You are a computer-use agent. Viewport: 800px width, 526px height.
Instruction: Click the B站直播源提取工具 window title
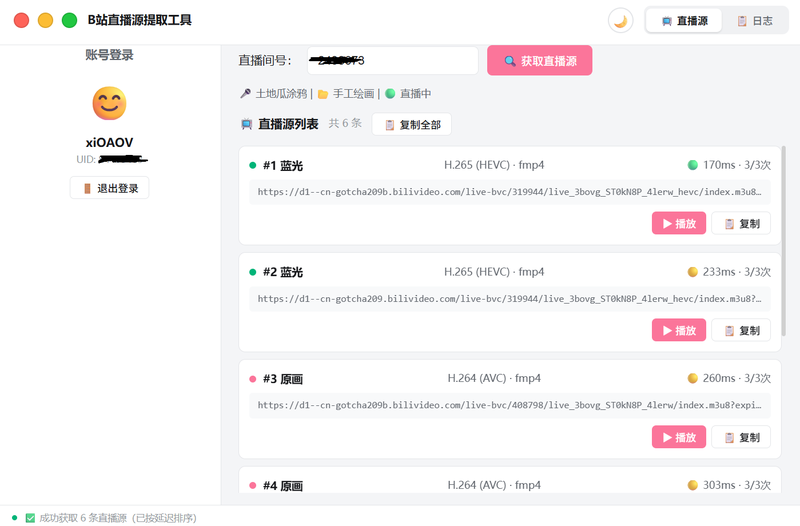click(x=139, y=20)
